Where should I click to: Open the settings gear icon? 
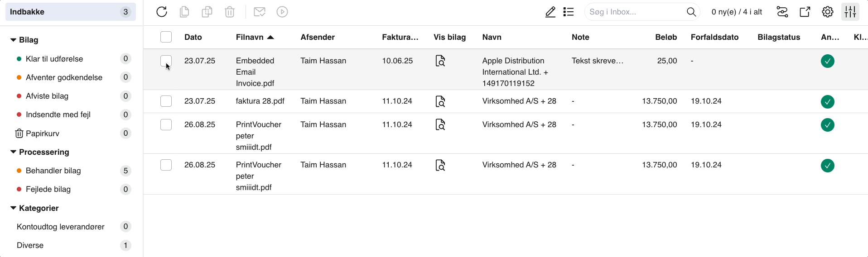(828, 12)
